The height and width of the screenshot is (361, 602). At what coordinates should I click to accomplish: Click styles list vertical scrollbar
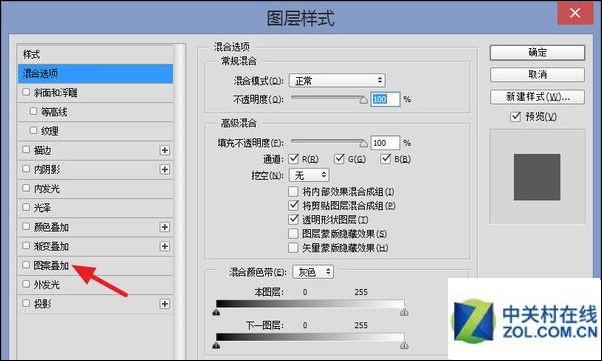pos(179,202)
